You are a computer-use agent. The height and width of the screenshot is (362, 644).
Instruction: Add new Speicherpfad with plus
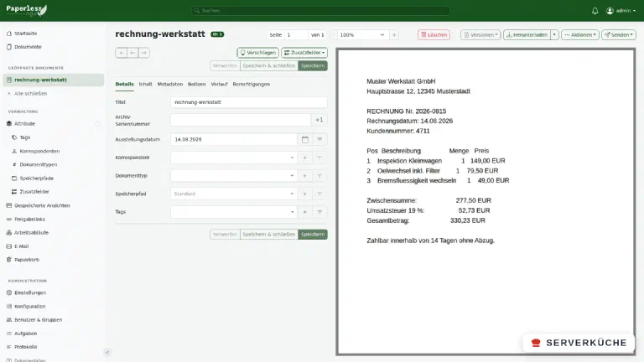[x=304, y=194]
